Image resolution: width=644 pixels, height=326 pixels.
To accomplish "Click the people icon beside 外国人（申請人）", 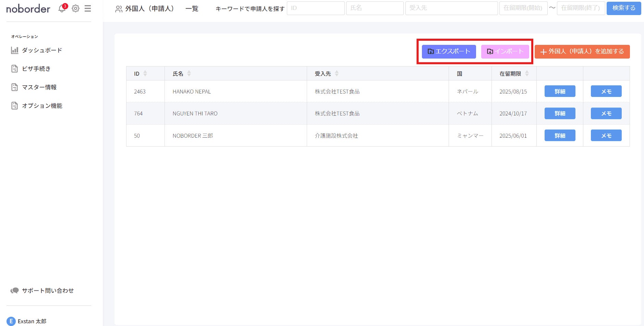I will coord(119,9).
